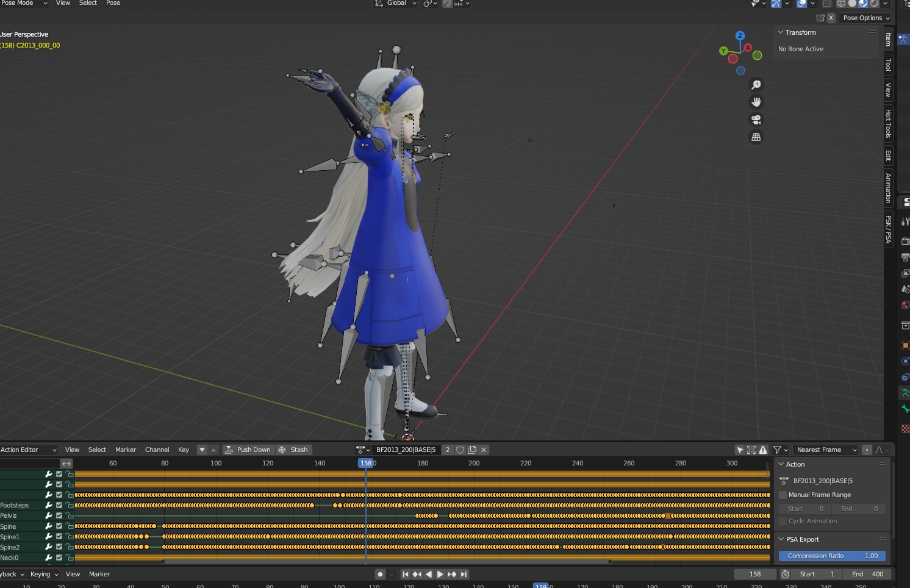
Task: Click the wrench icon on Spine row
Action: (x=49, y=526)
